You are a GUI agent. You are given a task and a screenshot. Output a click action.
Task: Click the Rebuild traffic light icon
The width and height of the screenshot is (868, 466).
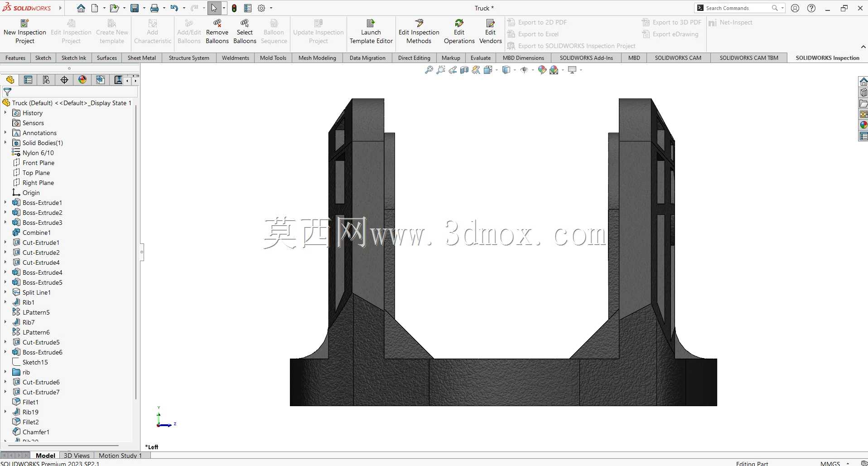[x=234, y=8]
